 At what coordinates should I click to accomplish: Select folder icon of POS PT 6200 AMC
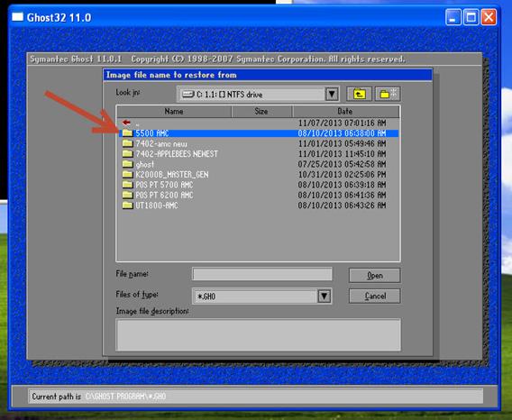[x=127, y=195]
